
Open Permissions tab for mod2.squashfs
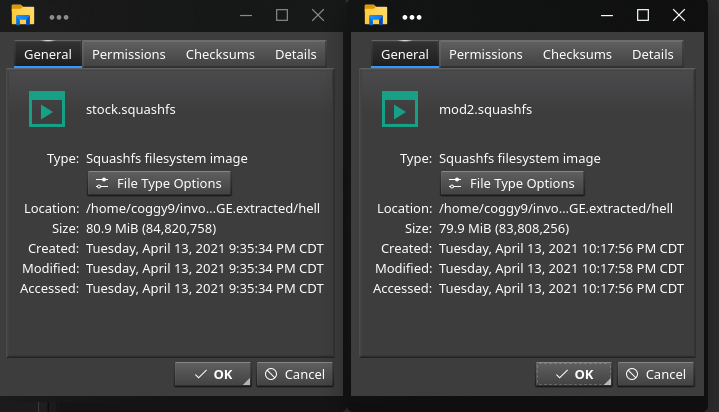pos(486,54)
